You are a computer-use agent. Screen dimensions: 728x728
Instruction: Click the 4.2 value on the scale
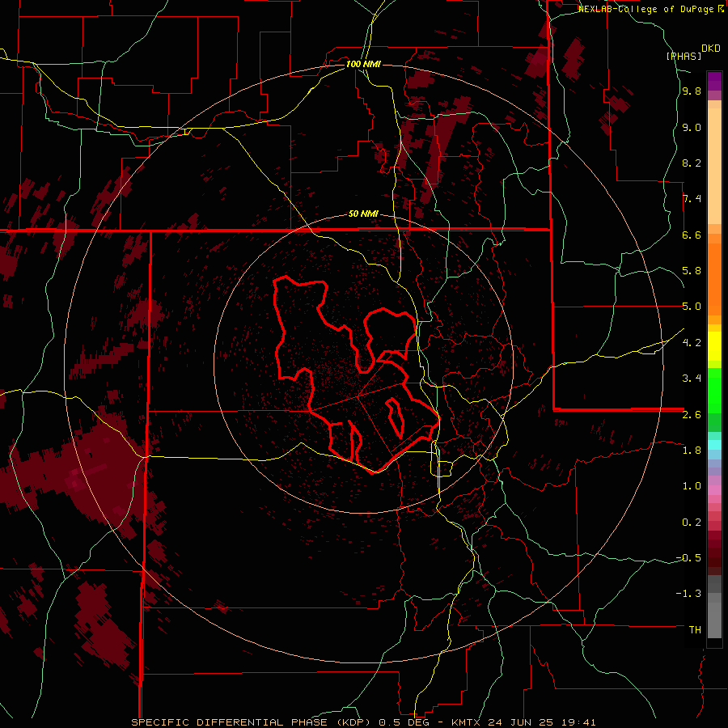tap(692, 343)
